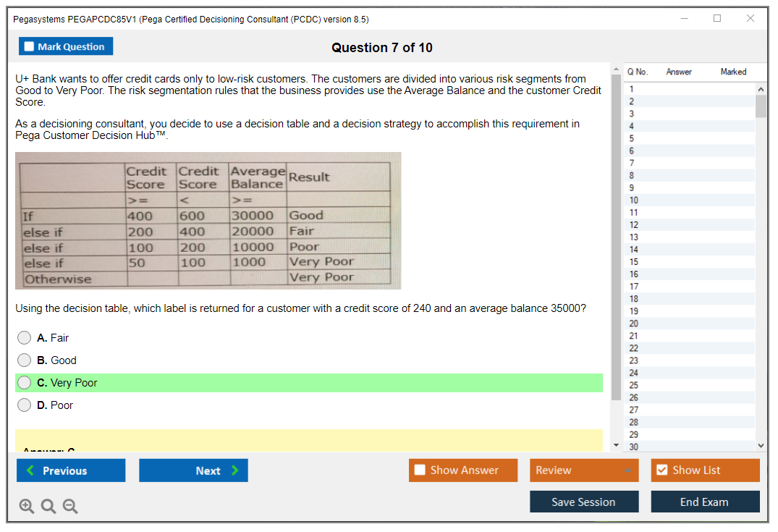Image resolution: width=778 pixels, height=532 pixels.
Task: Select answer option D. Poor
Action: coord(25,405)
